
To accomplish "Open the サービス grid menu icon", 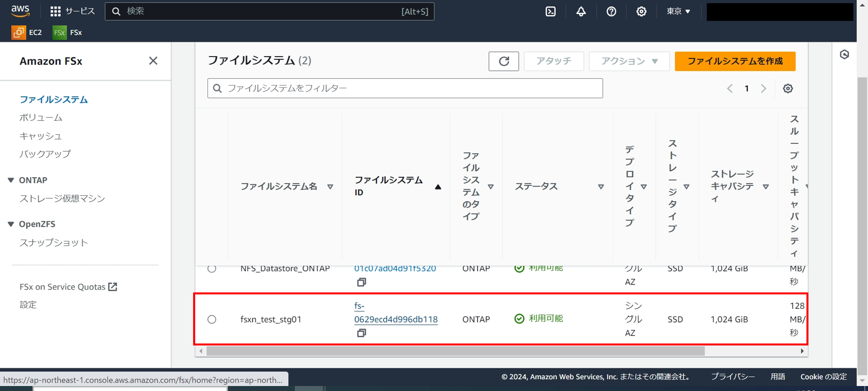I will click(55, 11).
